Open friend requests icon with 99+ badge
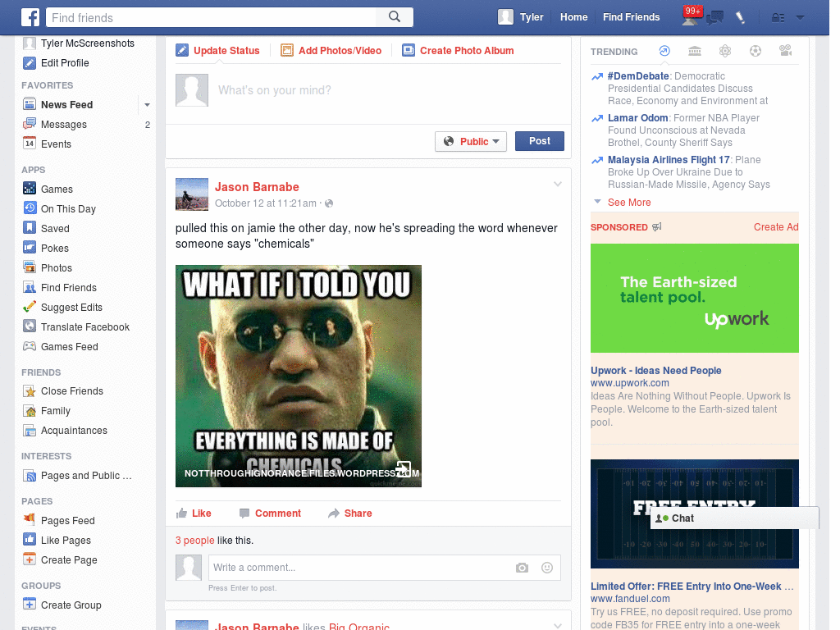The width and height of the screenshot is (840, 630). pyautogui.click(x=691, y=16)
